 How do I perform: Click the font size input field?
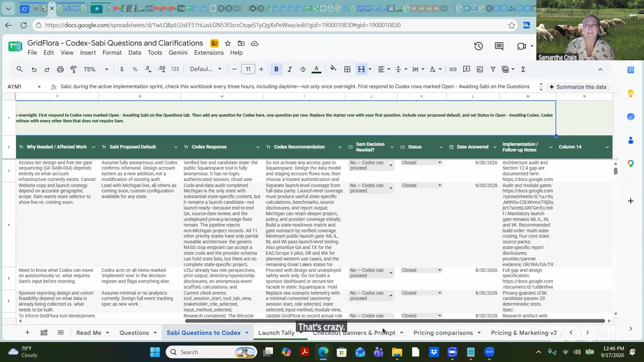(x=248, y=69)
